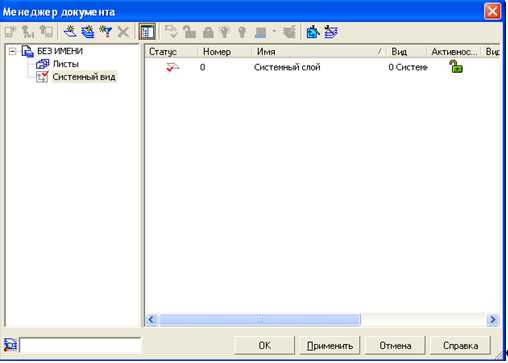The image size is (508, 363).
Task: Click the grayed-out open padlock toolbar icon
Action: coord(189,32)
